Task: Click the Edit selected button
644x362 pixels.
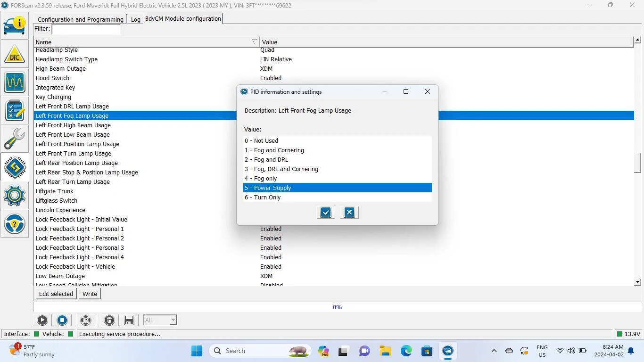Action: click(56, 294)
